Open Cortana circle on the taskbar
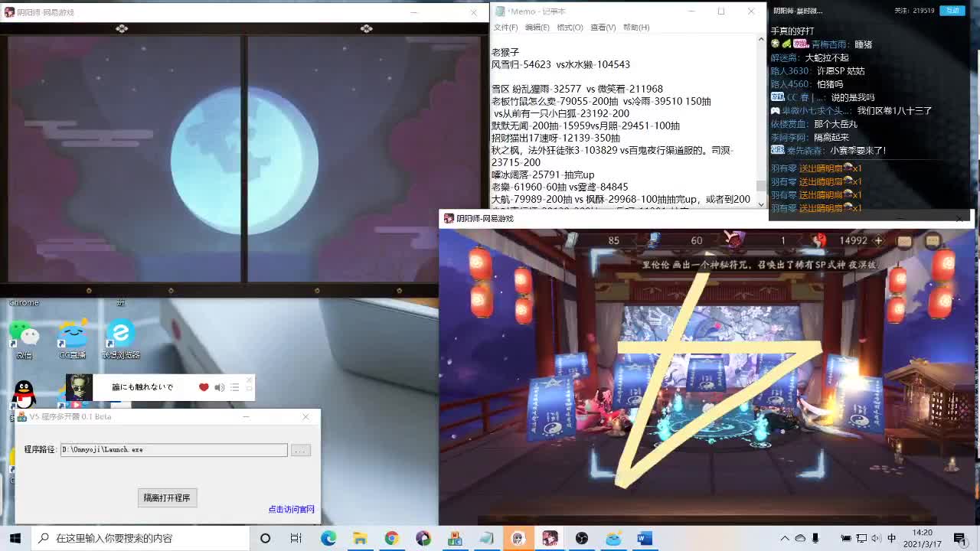This screenshot has width=980, height=551. [x=265, y=538]
